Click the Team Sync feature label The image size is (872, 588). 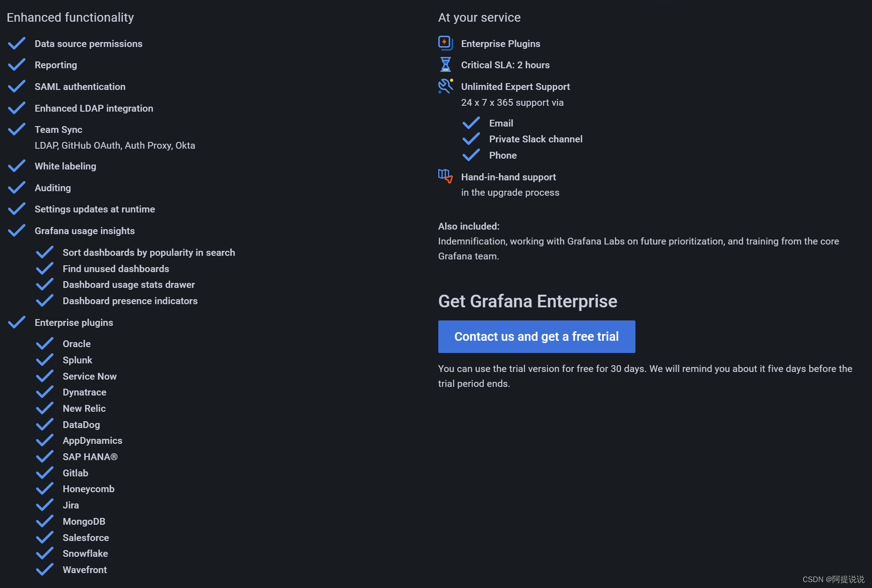pyautogui.click(x=58, y=130)
